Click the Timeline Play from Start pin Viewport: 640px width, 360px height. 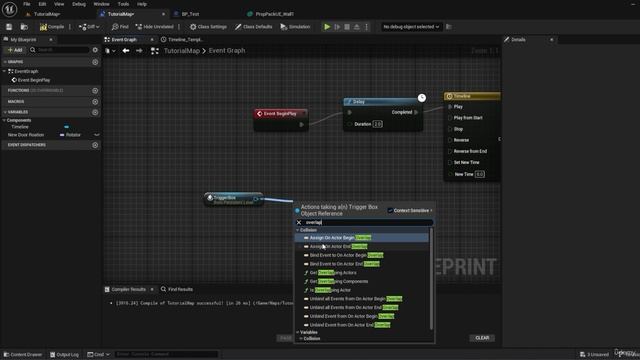tap(450, 118)
